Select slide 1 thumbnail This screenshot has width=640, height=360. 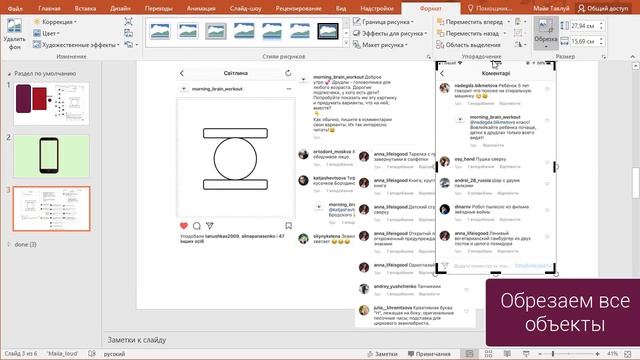pyautogui.click(x=51, y=104)
